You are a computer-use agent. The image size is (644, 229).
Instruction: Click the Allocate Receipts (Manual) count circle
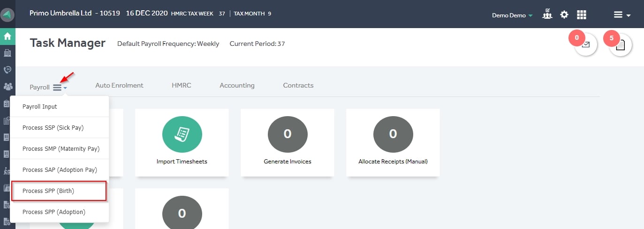pyautogui.click(x=393, y=134)
